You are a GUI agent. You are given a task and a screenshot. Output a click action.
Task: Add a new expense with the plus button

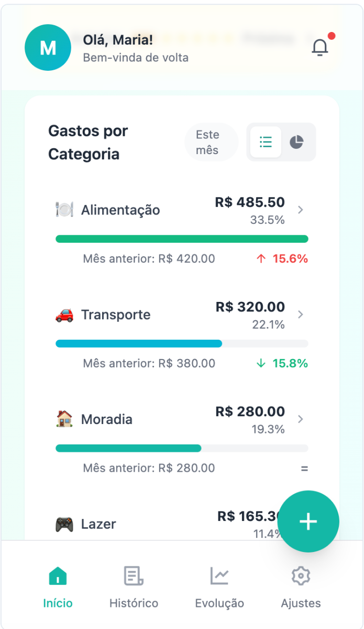click(x=308, y=521)
